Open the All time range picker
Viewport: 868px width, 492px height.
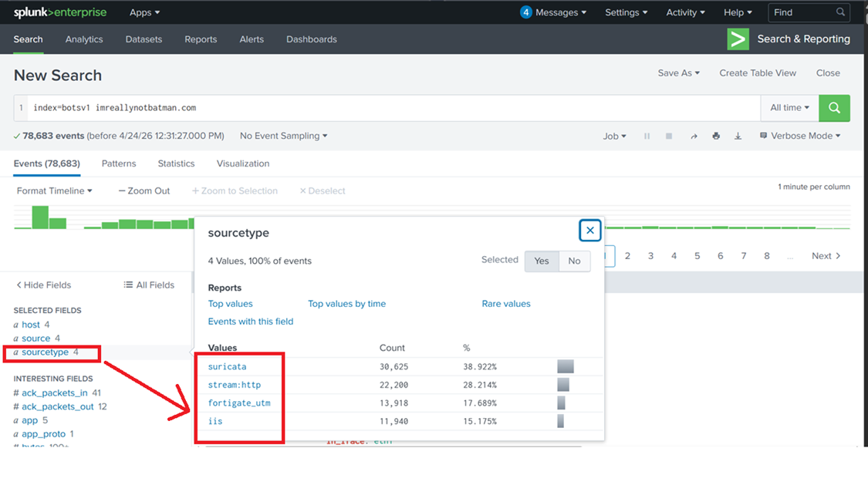click(789, 108)
